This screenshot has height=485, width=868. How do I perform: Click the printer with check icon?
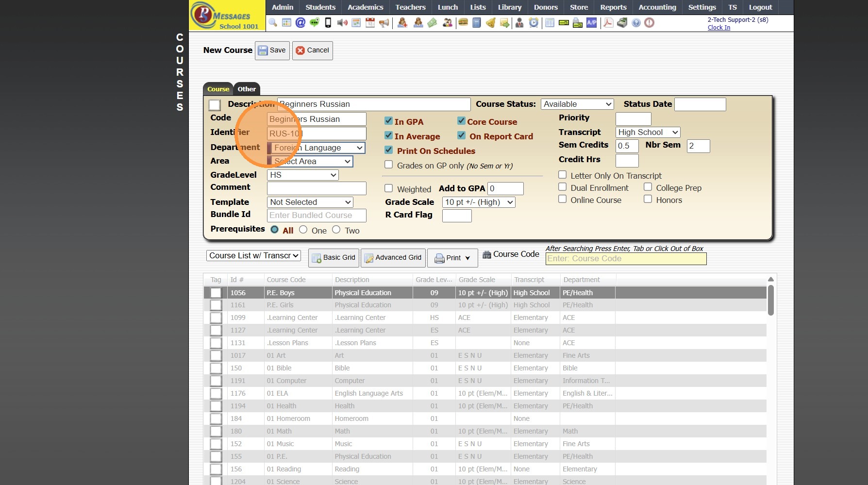[578, 23]
